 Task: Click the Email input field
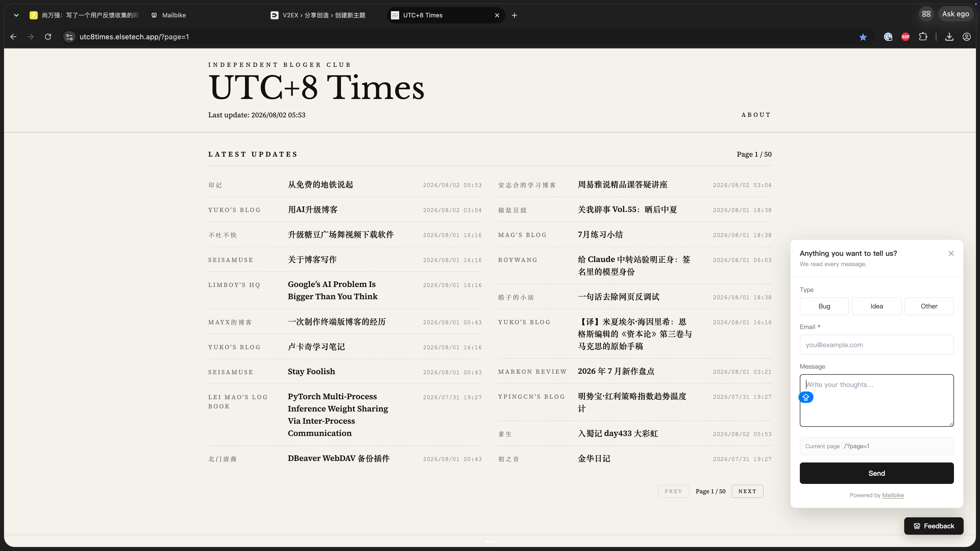pyautogui.click(x=877, y=345)
